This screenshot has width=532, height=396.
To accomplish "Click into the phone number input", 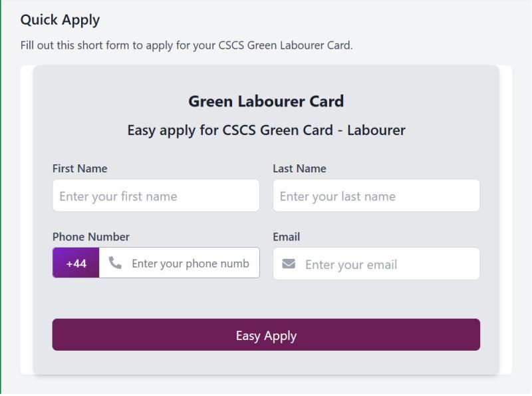I will click(x=190, y=264).
